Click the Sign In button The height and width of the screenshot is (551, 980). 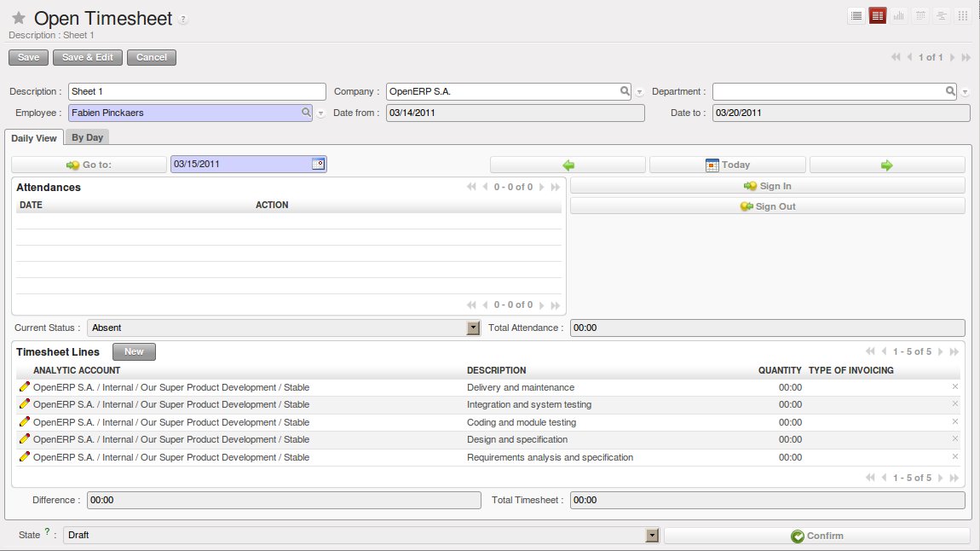coord(767,186)
